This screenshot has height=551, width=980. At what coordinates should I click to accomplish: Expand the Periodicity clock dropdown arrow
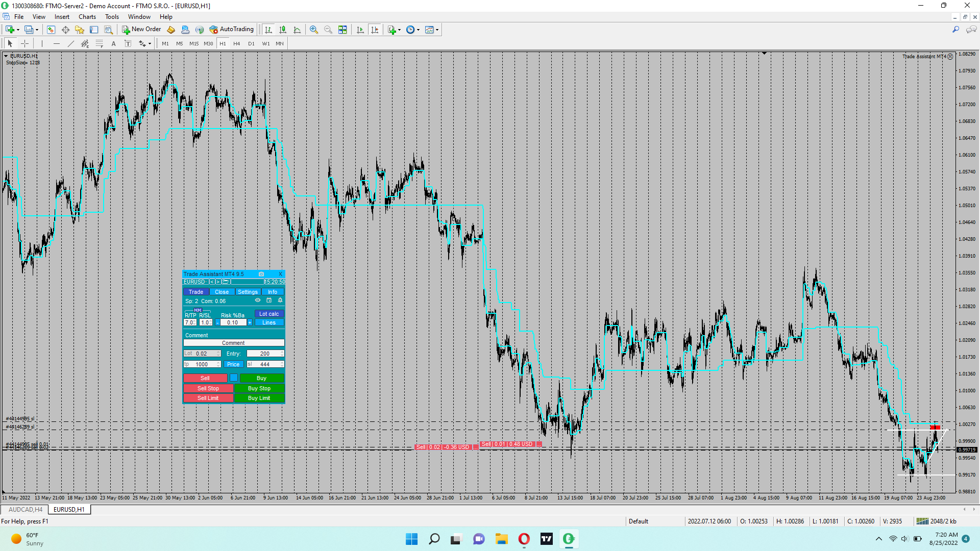tap(419, 30)
